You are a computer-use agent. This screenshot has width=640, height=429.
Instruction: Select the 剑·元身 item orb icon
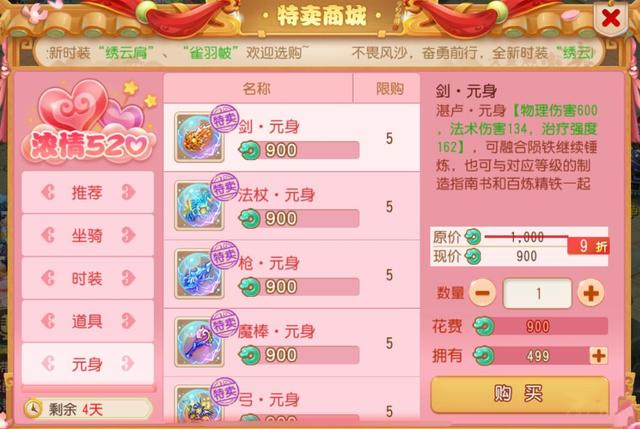point(199,138)
